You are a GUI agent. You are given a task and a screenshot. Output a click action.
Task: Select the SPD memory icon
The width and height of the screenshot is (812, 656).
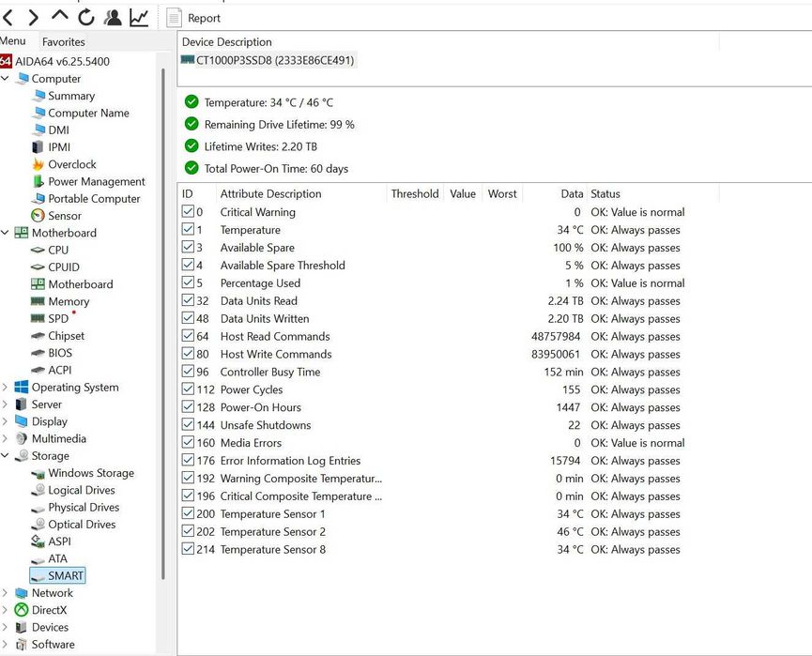38,318
